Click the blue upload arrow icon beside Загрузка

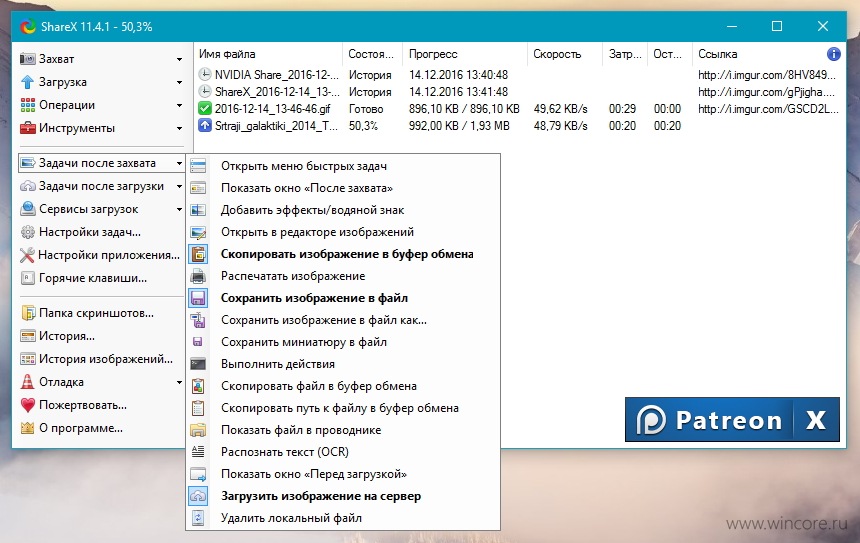tap(27, 82)
